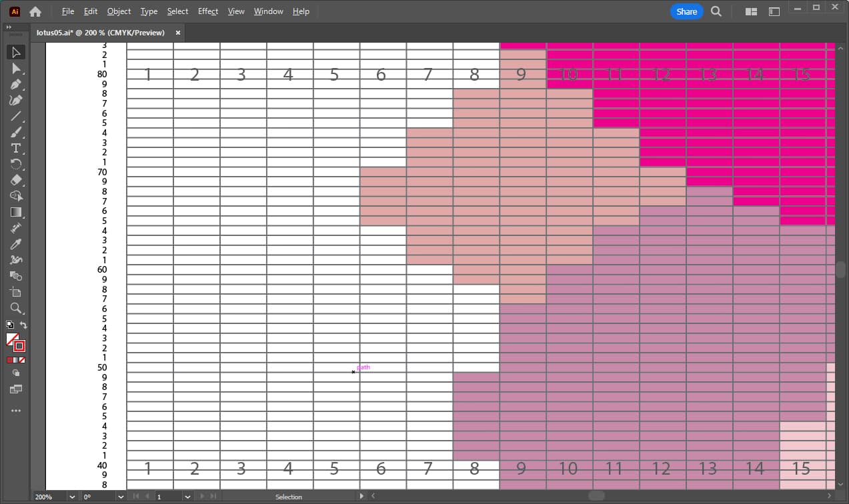Select the Artboard tool
Image resolution: width=849 pixels, height=504 pixels.
pyautogui.click(x=16, y=292)
